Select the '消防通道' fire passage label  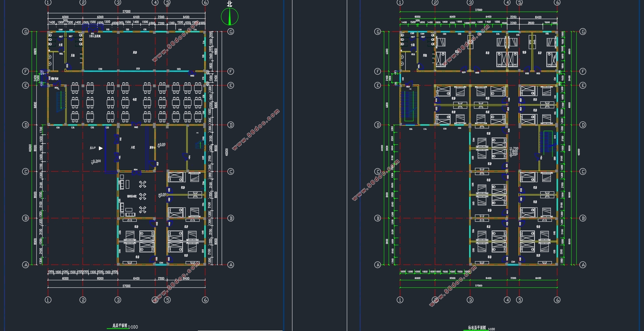[54, 79]
